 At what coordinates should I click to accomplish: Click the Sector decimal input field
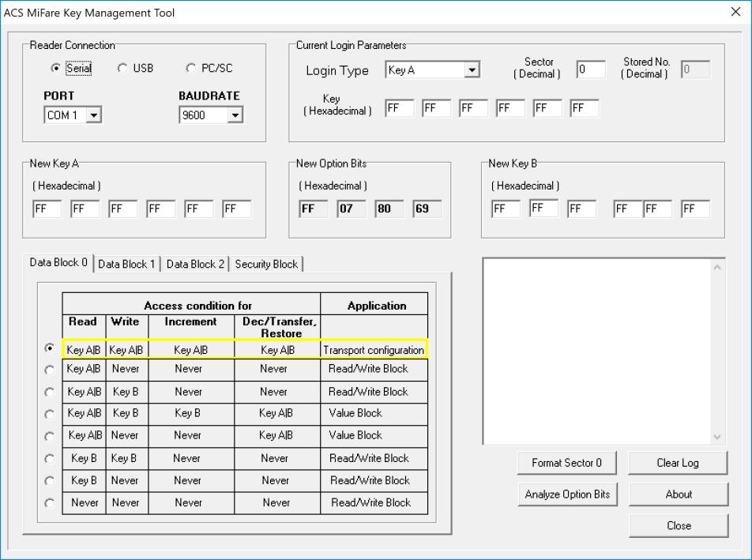point(591,70)
